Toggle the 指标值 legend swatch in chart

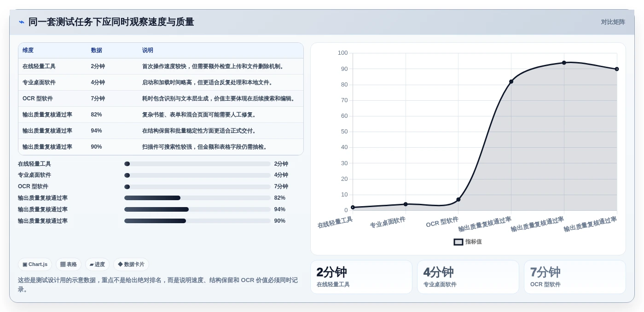tap(458, 242)
